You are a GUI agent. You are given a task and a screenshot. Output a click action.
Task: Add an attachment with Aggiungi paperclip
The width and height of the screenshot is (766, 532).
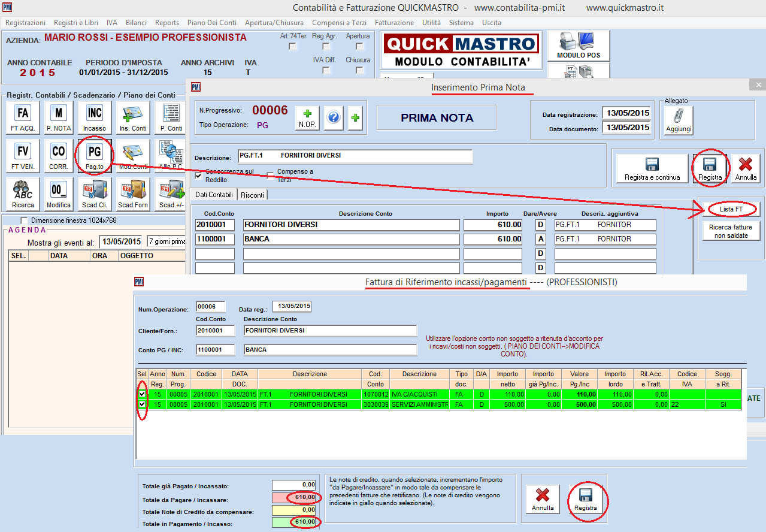[679, 121]
